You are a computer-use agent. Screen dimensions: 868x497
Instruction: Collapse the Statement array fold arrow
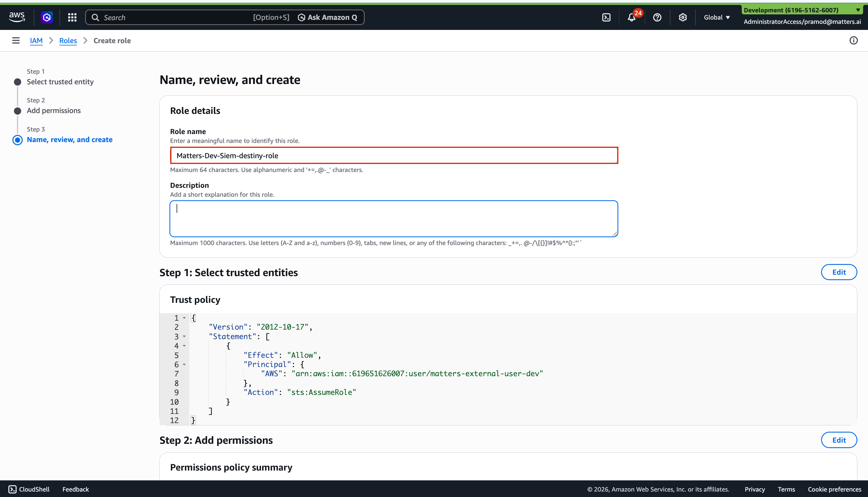pos(184,337)
